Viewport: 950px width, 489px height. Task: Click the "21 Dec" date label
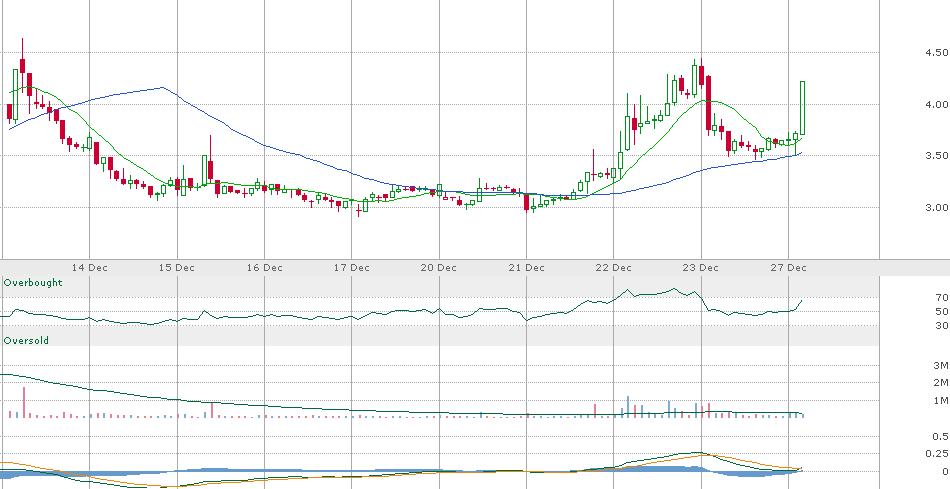[x=526, y=267]
